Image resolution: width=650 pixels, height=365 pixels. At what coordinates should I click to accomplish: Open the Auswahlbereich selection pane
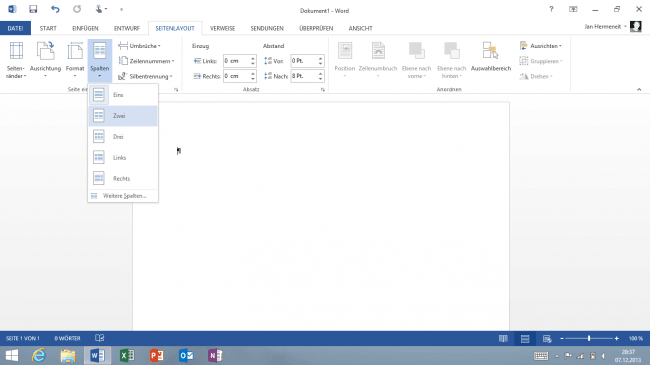pyautogui.click(x=491, y=57)
